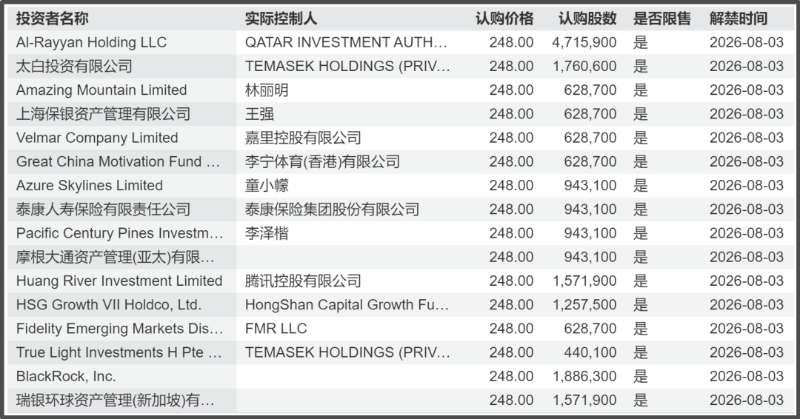Viewport: 800px width, 419px height.
Task: Open the QATAR INVESTMENT AUTH… controller cell
Action: pyautogui.click(x=346, y=43)
